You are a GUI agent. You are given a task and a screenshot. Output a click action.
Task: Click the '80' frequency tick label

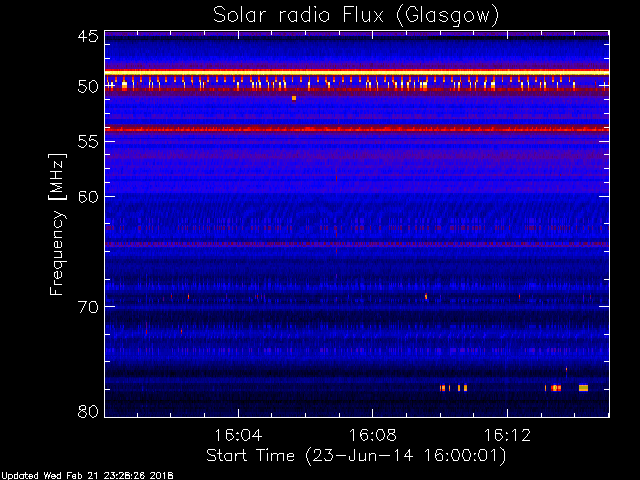88,411
